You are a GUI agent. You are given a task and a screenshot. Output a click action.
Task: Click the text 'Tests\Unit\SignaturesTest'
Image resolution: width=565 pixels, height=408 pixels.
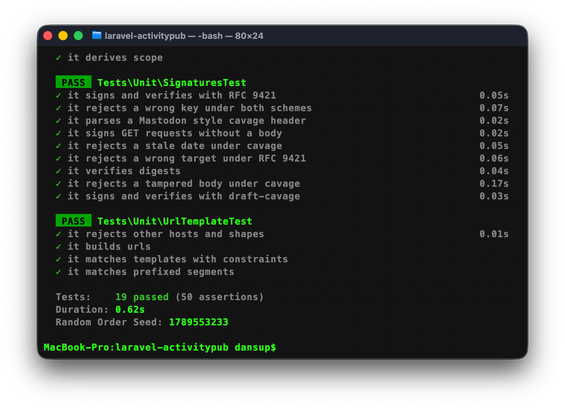(x=172, y=83)
